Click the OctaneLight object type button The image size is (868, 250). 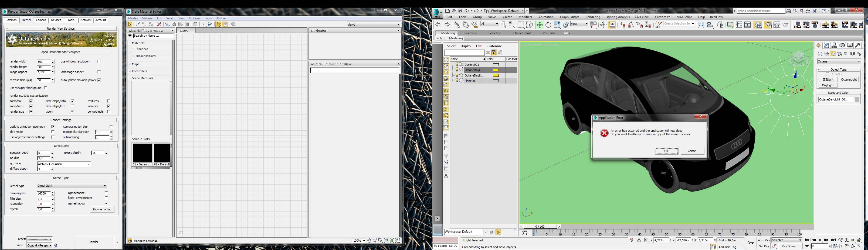[849, 80]
